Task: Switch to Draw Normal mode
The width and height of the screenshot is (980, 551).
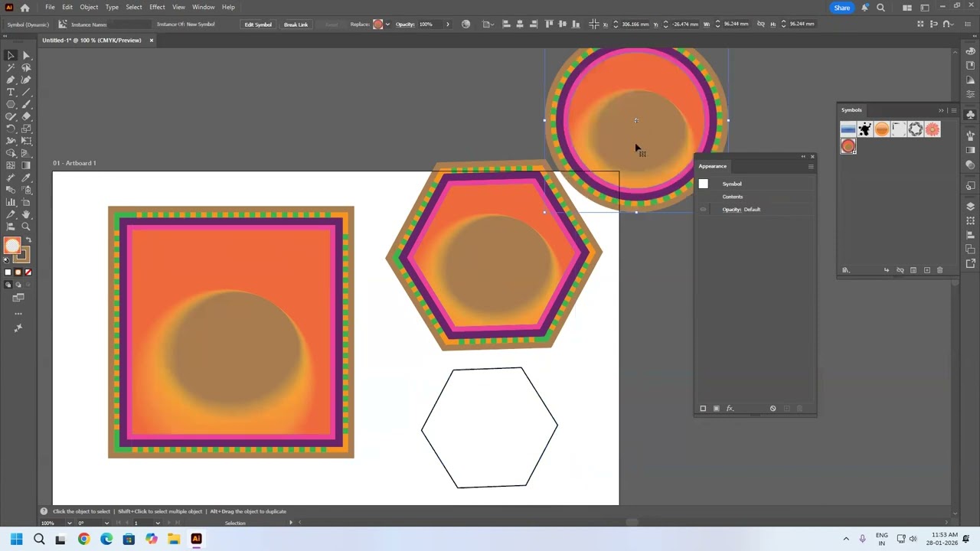Action: [x=8, y=285]
